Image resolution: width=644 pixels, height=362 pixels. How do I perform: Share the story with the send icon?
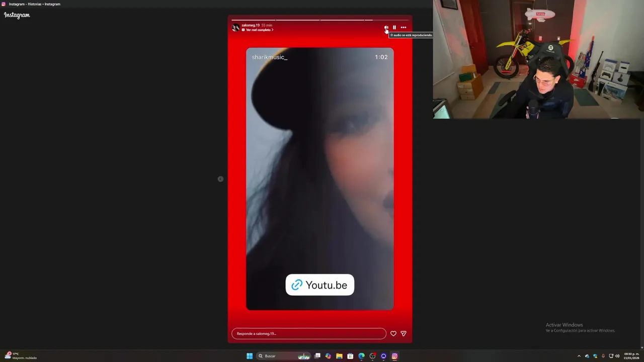[404, 333]
